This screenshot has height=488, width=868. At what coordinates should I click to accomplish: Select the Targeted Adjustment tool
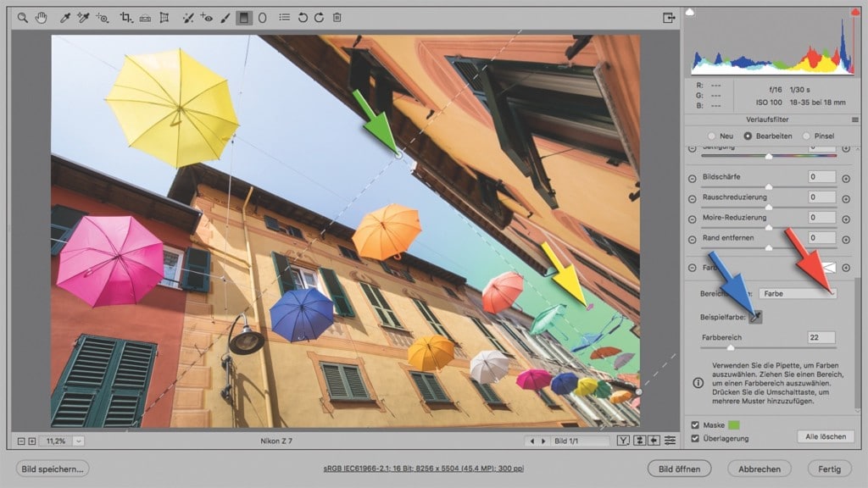103,18
